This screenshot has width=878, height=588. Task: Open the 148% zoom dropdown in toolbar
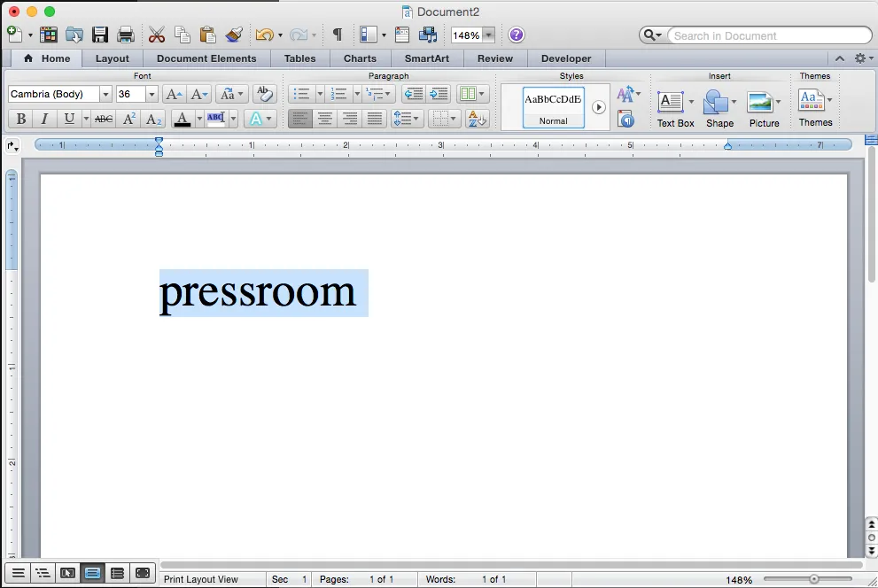488,35
